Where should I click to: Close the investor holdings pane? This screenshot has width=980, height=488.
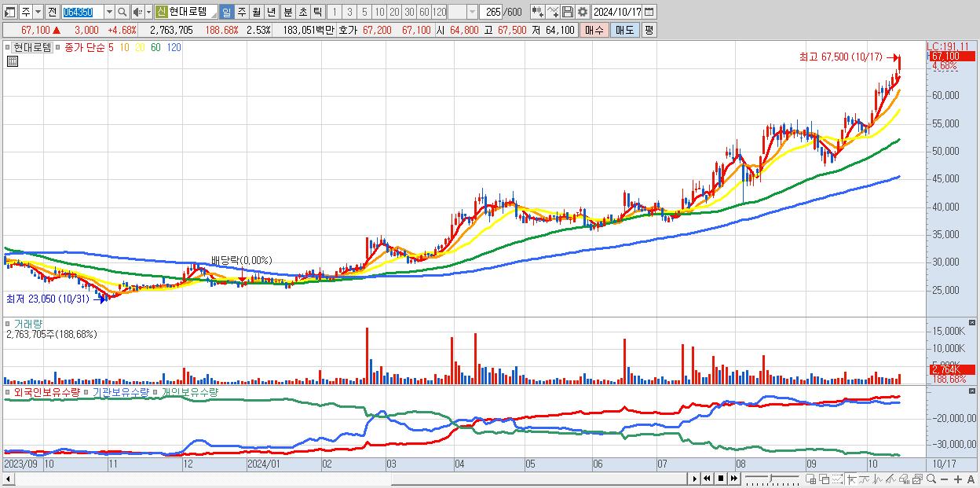973,391
